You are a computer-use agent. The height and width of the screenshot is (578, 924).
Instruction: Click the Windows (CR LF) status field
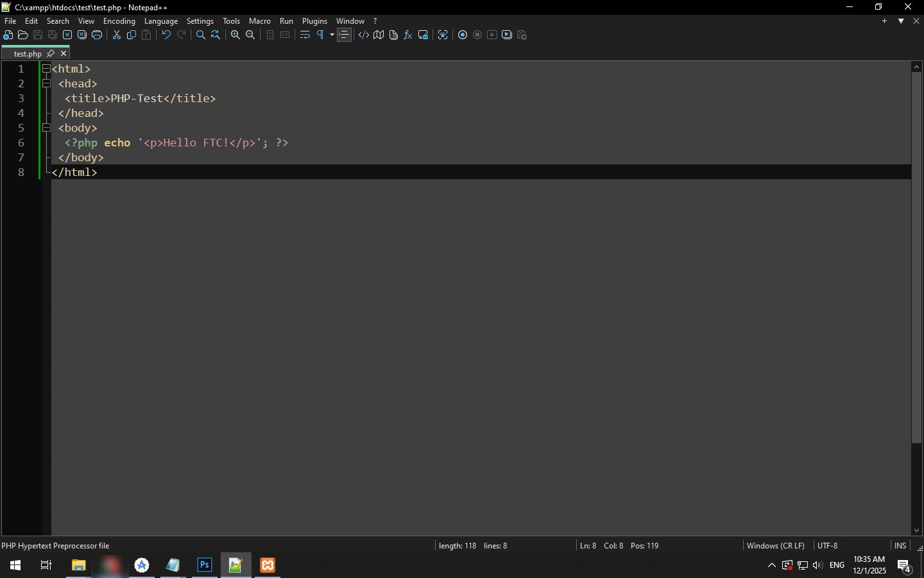(775, 546)
